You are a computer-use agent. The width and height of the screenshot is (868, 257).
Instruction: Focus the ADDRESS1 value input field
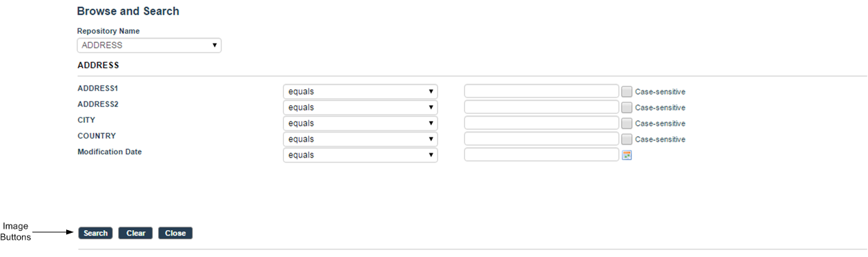coord(542,91)
